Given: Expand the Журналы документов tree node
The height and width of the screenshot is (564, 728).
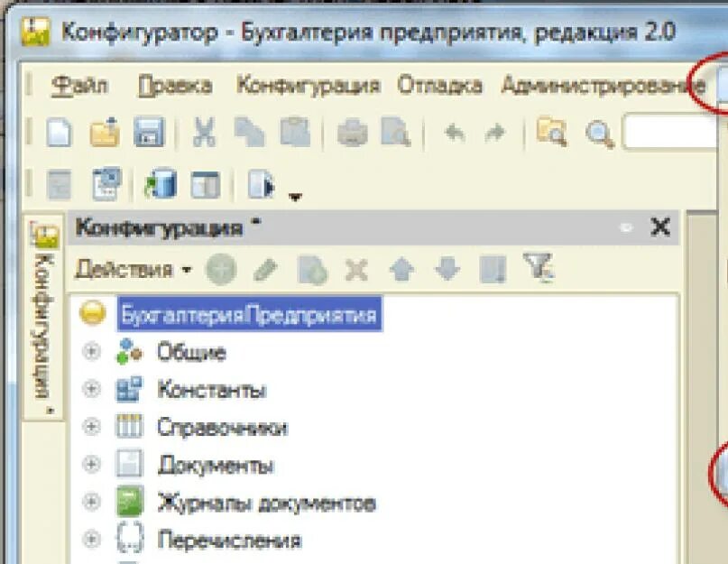Looking at the screenshot, I should click(x=91, y=501).
